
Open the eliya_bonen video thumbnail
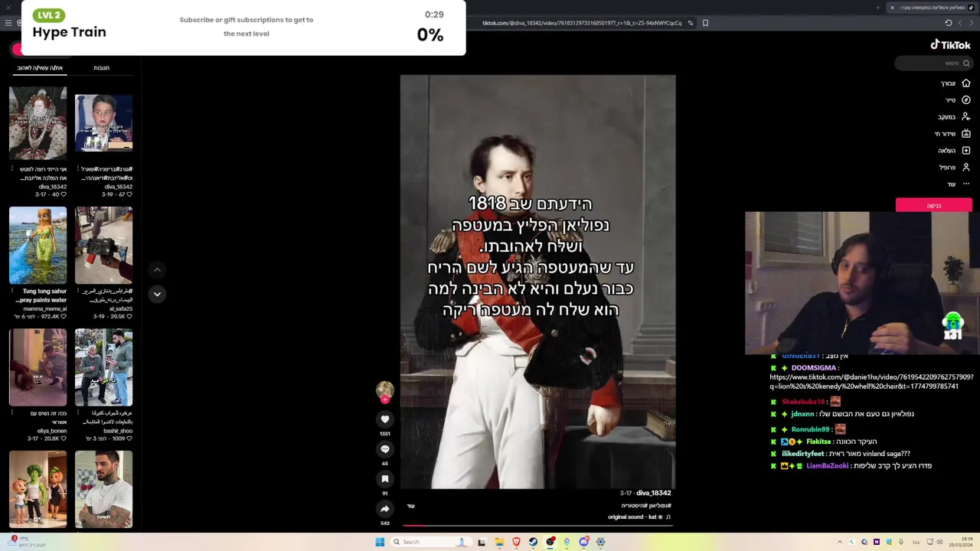tap(38, 367)
